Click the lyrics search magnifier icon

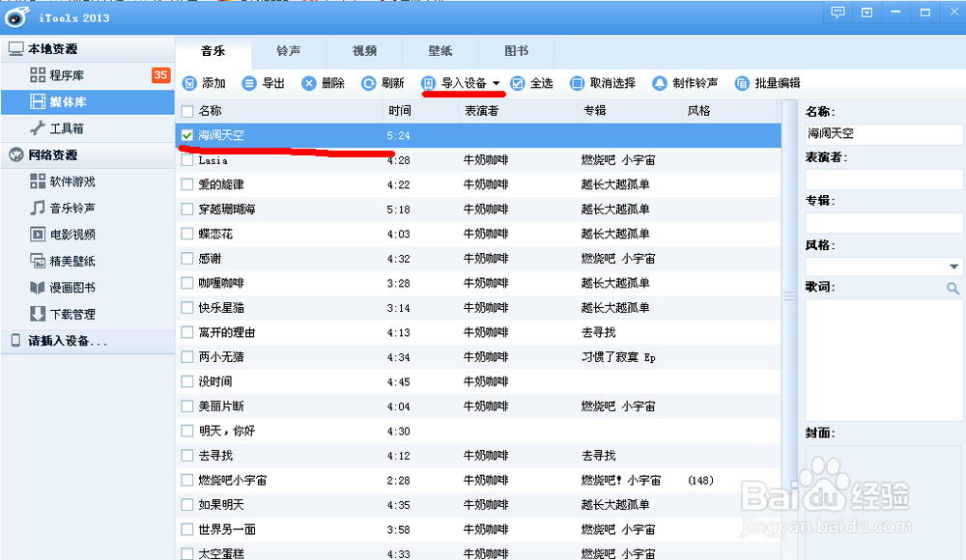pyautogui.click(x=952, y=288)
